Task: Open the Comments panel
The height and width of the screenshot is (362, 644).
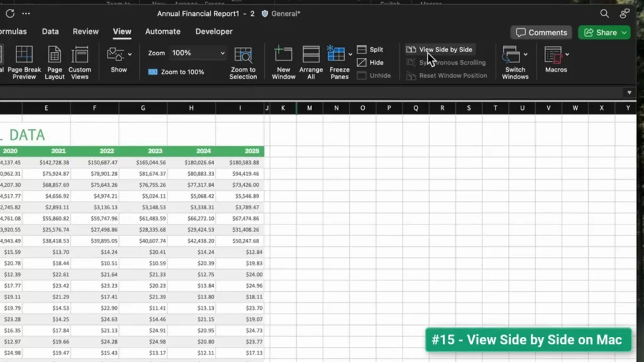Action: pyautogui.click(x=541, y=32)
